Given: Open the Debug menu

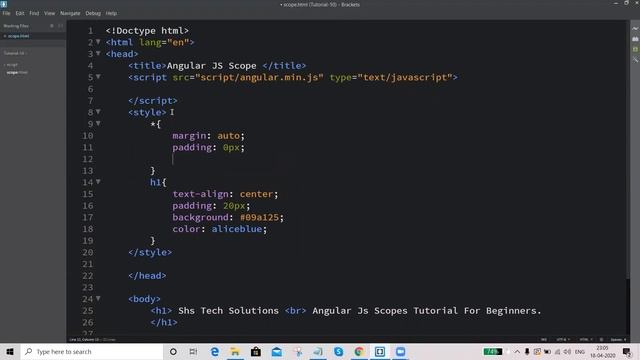Looking at the screenshot, I should tap(93, 13).
